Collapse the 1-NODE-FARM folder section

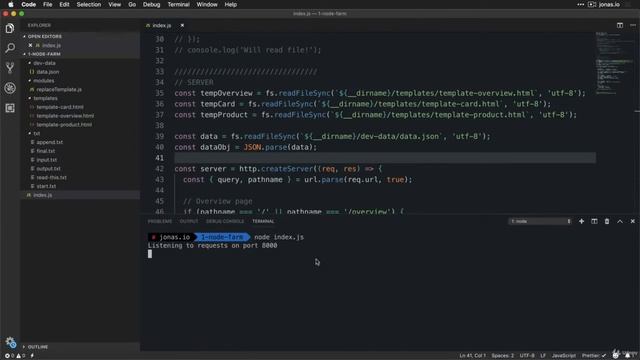44,54
